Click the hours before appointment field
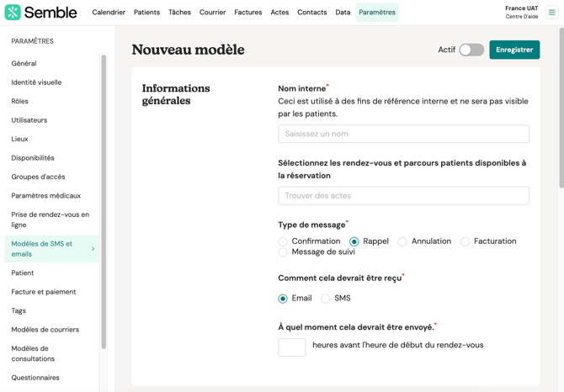564x392 pixels. [x=292, y=347]
